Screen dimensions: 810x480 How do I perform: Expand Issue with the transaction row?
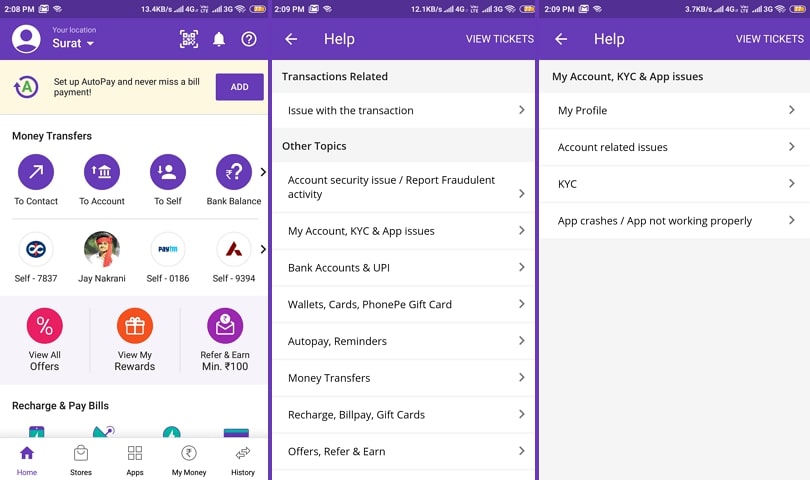point(405,110)
